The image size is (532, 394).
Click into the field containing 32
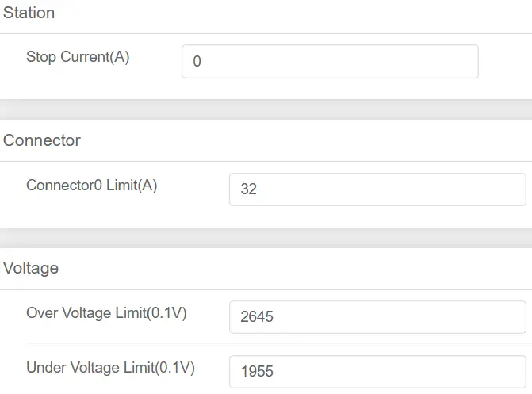(377, 189)
